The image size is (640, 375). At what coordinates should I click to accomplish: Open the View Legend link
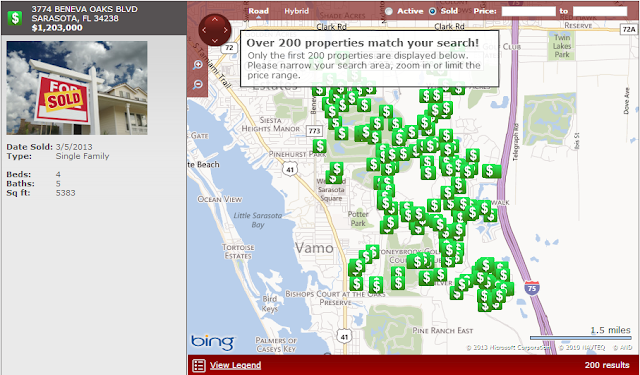coord(236,365)
